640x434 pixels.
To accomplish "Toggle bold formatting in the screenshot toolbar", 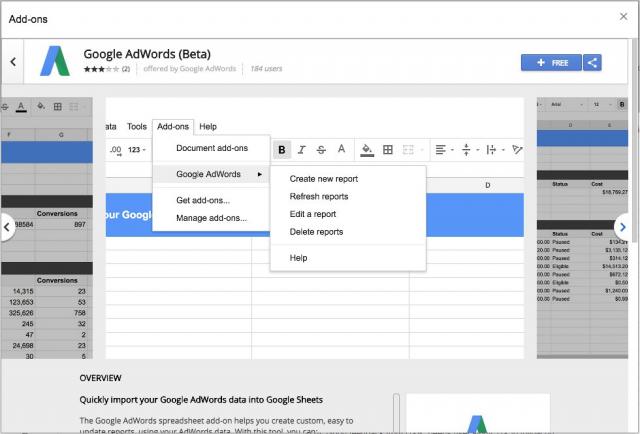I will pyautogui.click(x=282, y=150).
